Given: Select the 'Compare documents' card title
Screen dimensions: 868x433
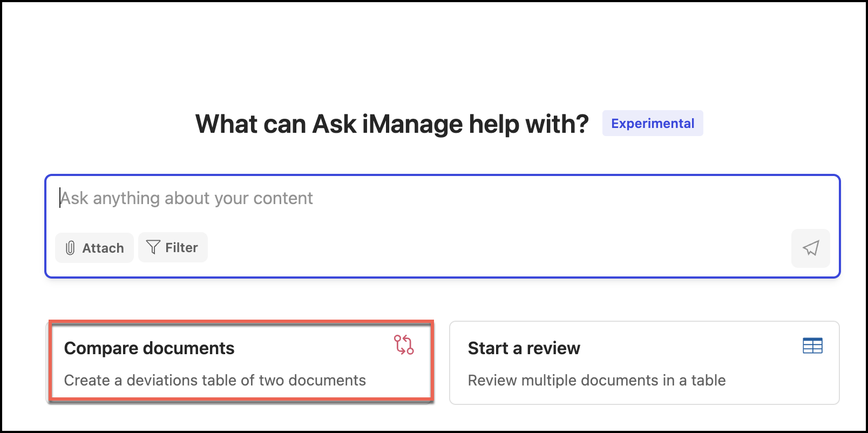Looking at the screenshot, I should pyautogui.click(x=149, y=348).
